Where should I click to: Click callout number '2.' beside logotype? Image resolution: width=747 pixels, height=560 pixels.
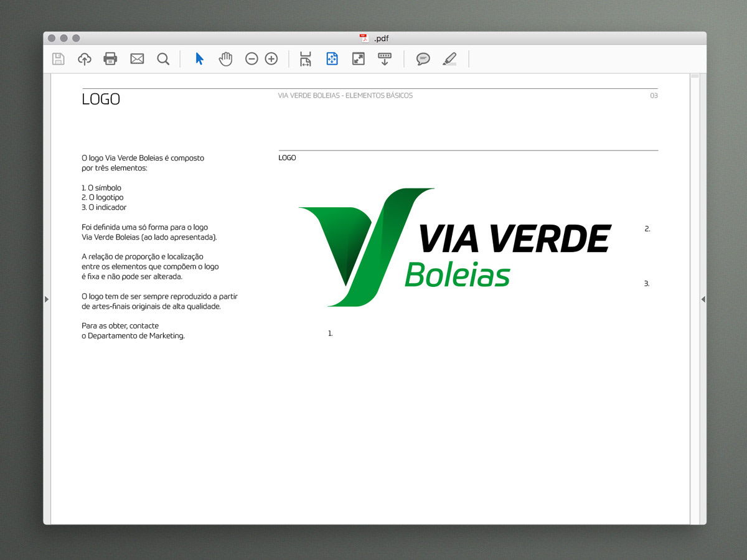647,229
